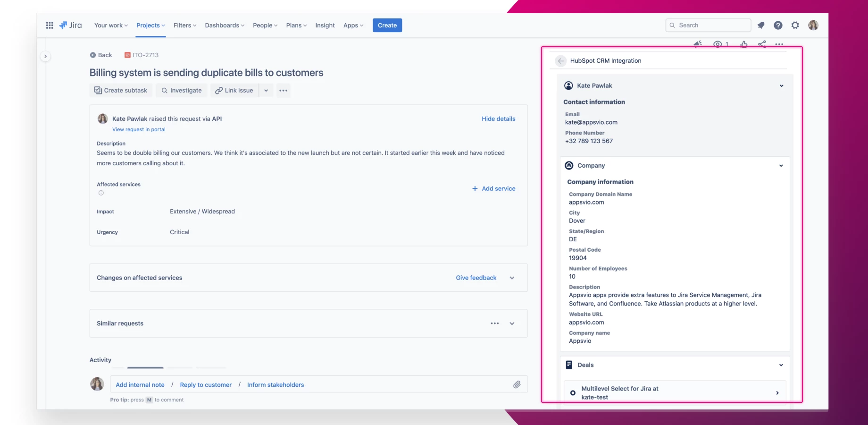The image size is (868, 425).
Task: Open the People menu
Action: click(265, 25)
